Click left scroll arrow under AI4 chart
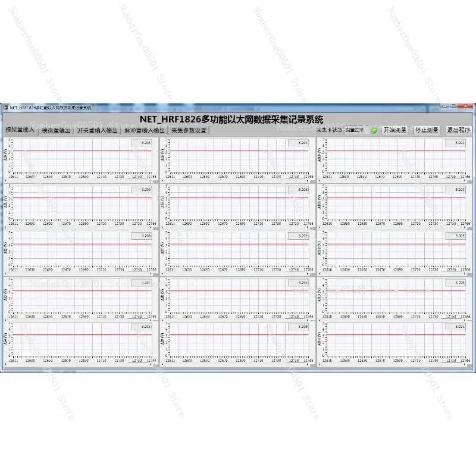The width and height of the screenshot is (476, 476). (x=5, y=365)
